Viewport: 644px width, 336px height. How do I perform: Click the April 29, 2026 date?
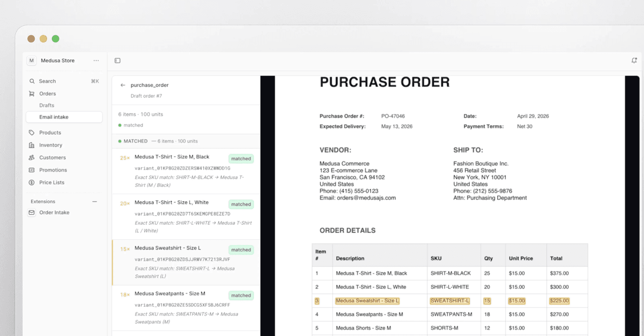click(533, 116)
